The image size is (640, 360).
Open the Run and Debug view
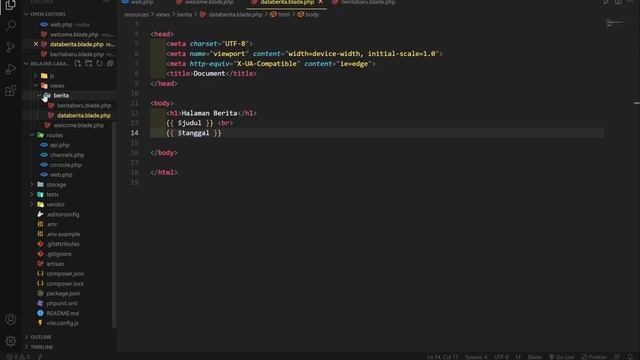point(11,69)
